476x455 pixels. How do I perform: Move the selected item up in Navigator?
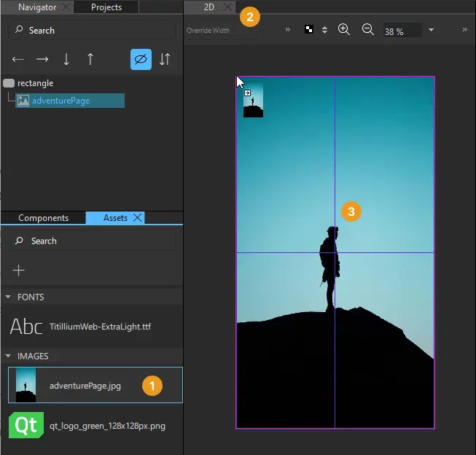tap(90, 60)
